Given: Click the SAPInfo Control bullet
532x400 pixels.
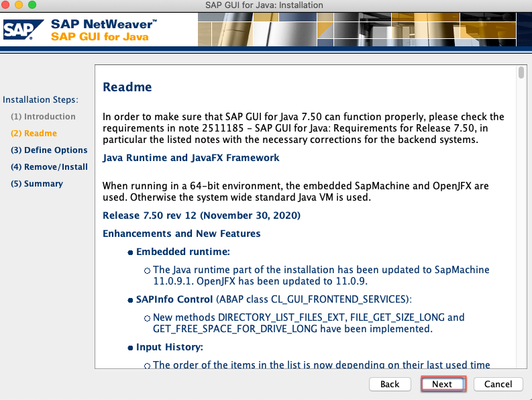Looking at the screenshot, I should [274, 299].
